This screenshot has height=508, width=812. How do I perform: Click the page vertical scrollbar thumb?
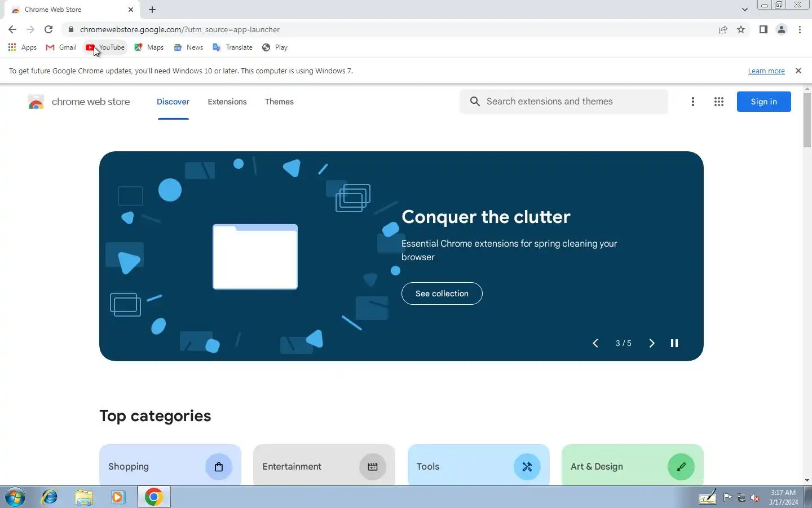point(807,120)
